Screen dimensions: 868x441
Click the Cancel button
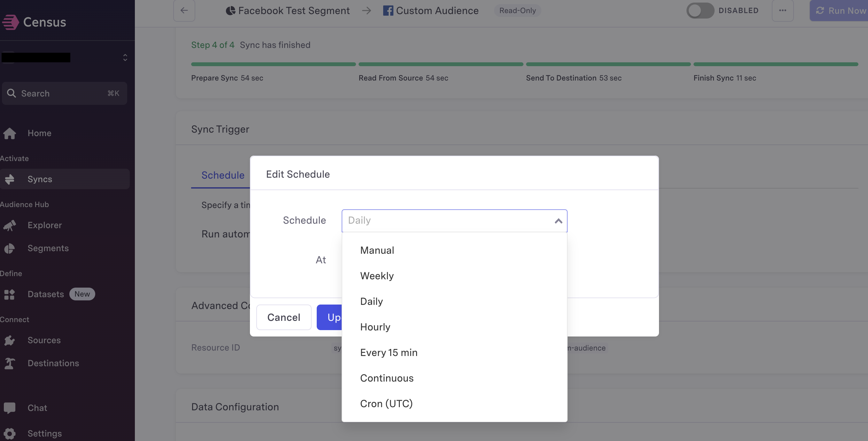tap(284, 317)
